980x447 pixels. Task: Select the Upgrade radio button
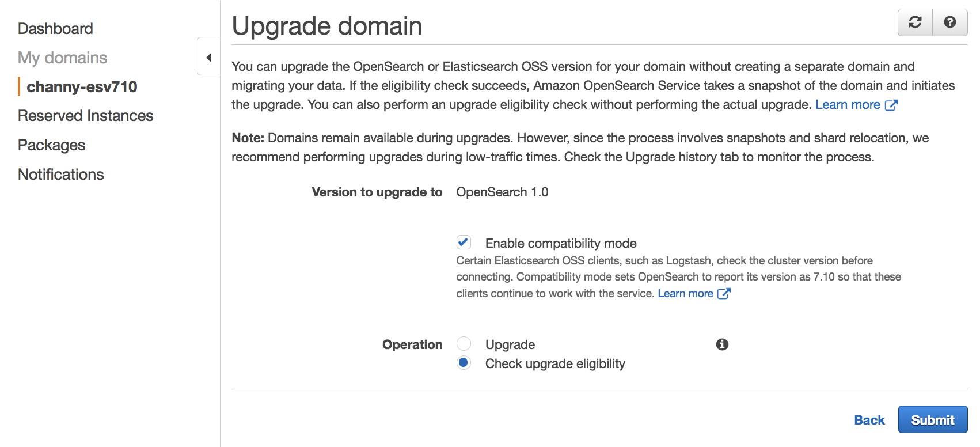464,344
